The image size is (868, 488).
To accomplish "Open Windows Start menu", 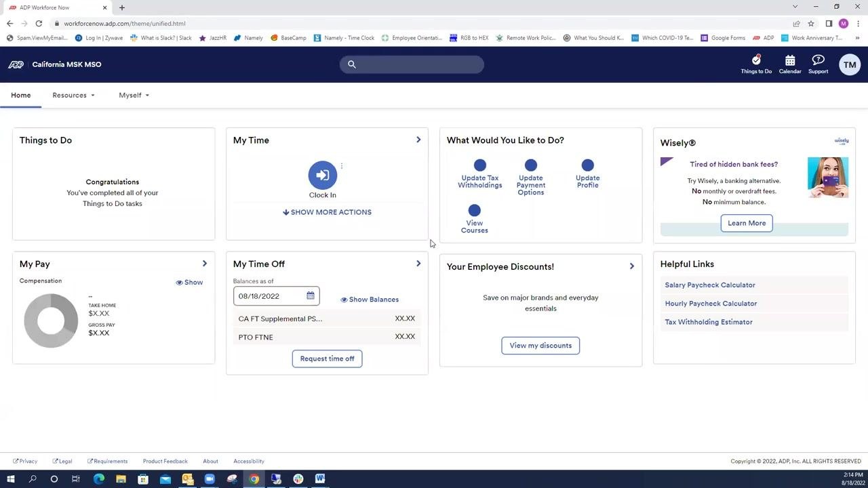I will tap(10, 479).
